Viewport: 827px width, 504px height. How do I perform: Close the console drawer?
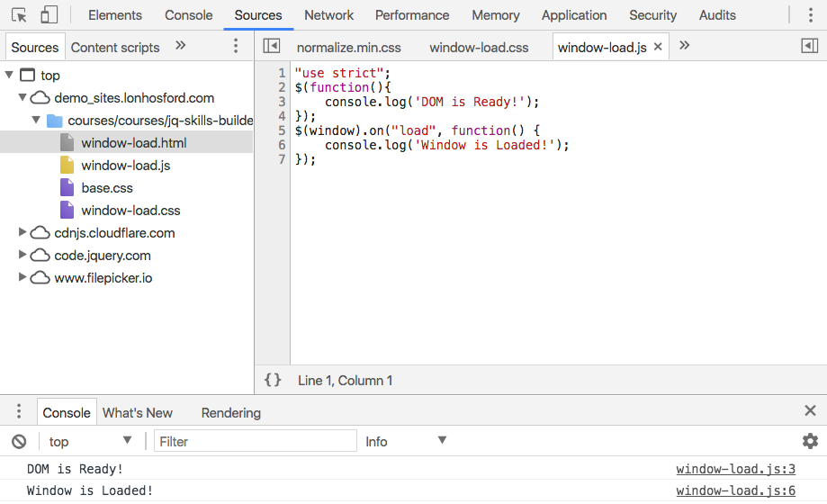810,410
